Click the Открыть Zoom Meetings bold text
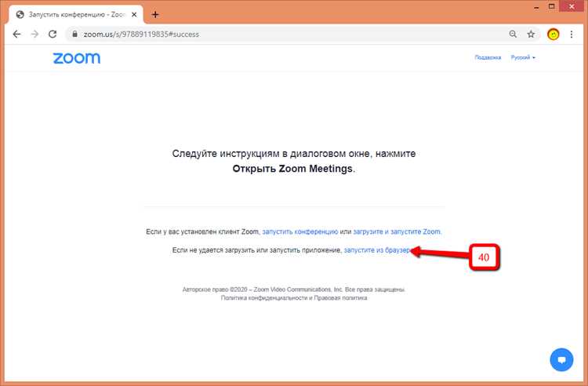Viewport: 588px width, 386px height. (x=292, y=169)
